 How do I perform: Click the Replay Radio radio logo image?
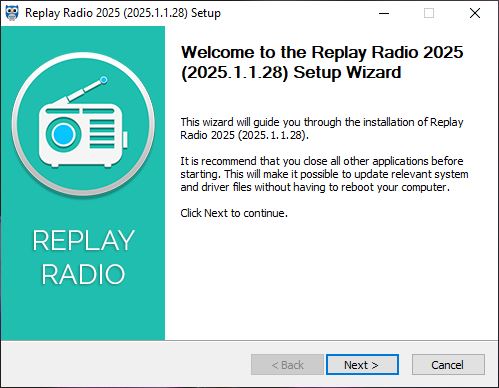(83, 124)
